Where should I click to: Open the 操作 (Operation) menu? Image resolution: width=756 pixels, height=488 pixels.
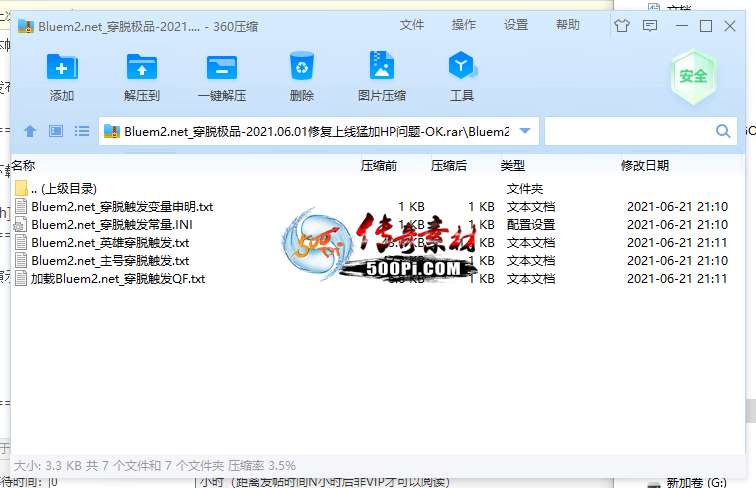pyautogui.click(x=464, y=25)
